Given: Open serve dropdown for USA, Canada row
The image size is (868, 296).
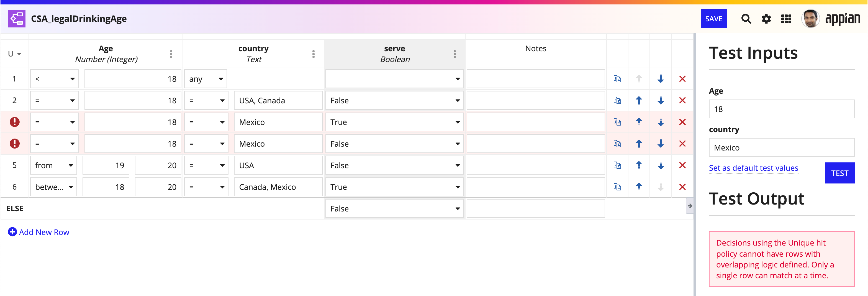Looking at the screenshot, I should coord(394,100).
